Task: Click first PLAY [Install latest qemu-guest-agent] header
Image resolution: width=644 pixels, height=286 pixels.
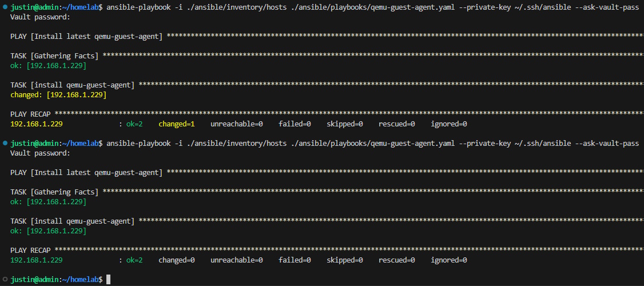Action: coord(86,37)
